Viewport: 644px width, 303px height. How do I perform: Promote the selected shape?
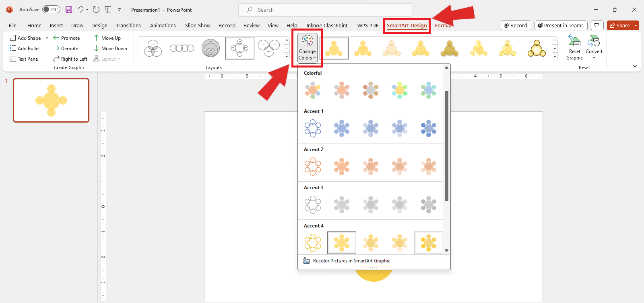[x=66, y=38]
